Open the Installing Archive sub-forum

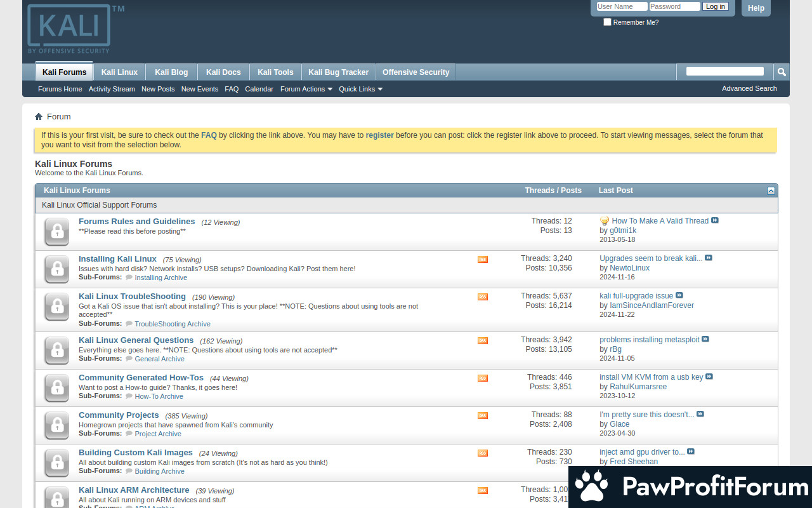pos(161,277)
